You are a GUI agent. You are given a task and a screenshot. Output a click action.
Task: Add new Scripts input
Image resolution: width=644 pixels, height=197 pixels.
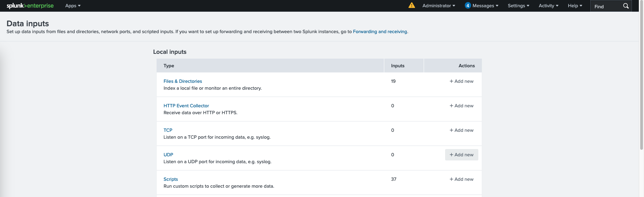(x=461, y=179)
